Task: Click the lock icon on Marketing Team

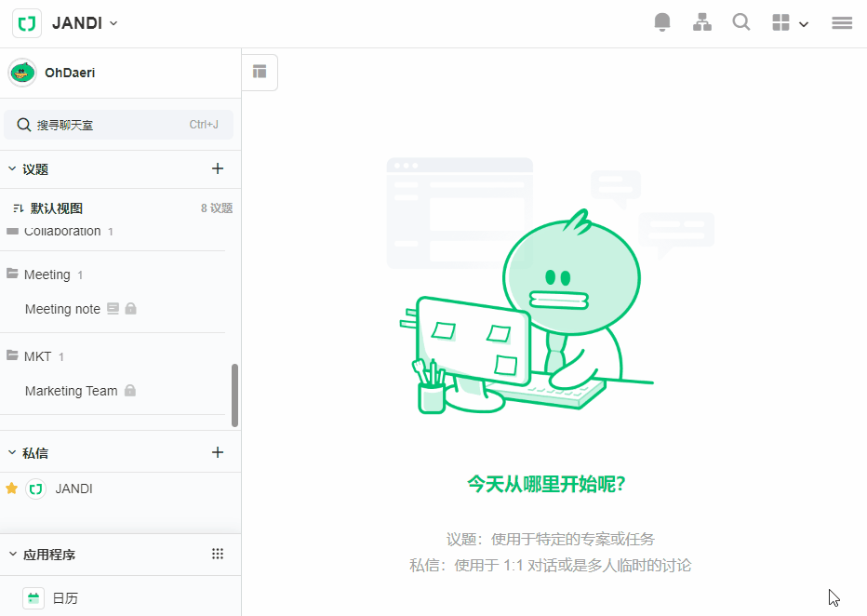Action: (130, 391)
